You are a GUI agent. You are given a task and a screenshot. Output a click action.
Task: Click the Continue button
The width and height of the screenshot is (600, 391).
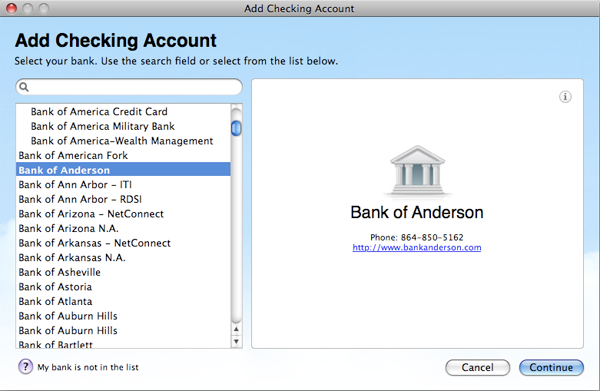point(551,367)
